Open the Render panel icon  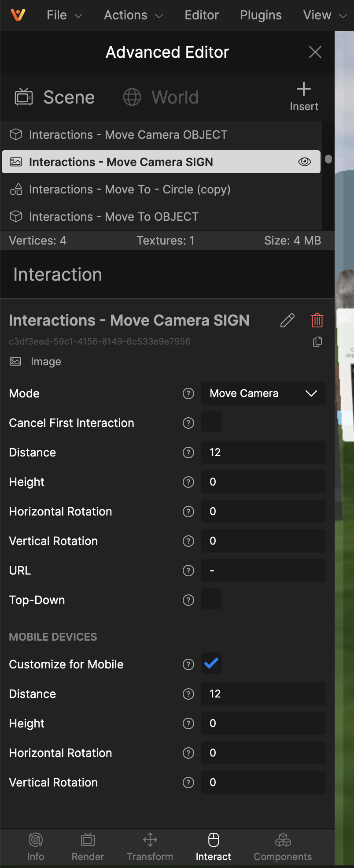coord(88,840)
